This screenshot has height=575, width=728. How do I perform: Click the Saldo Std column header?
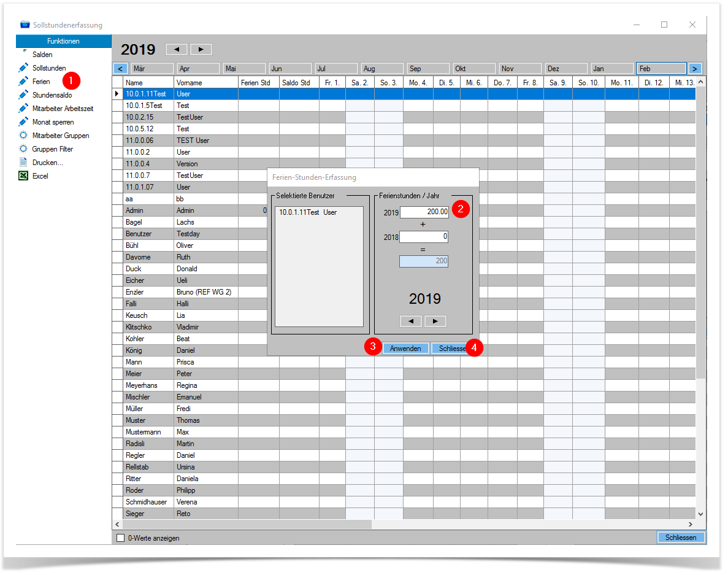point(299,83)
